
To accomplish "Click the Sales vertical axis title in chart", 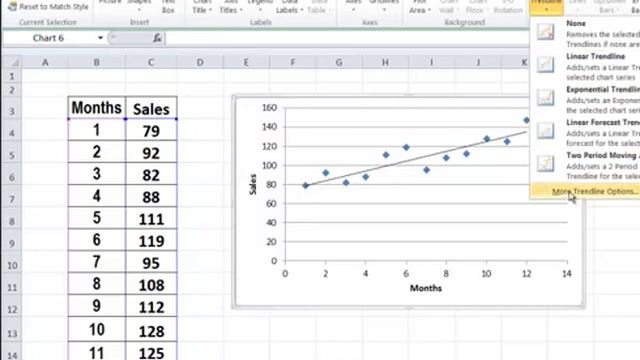I will [x=253, y=184].
